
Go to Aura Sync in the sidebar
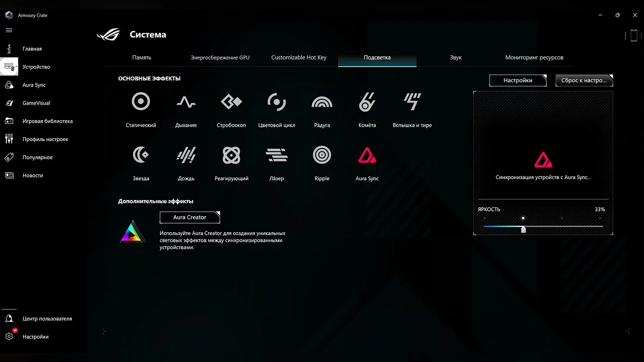point(34,85)
